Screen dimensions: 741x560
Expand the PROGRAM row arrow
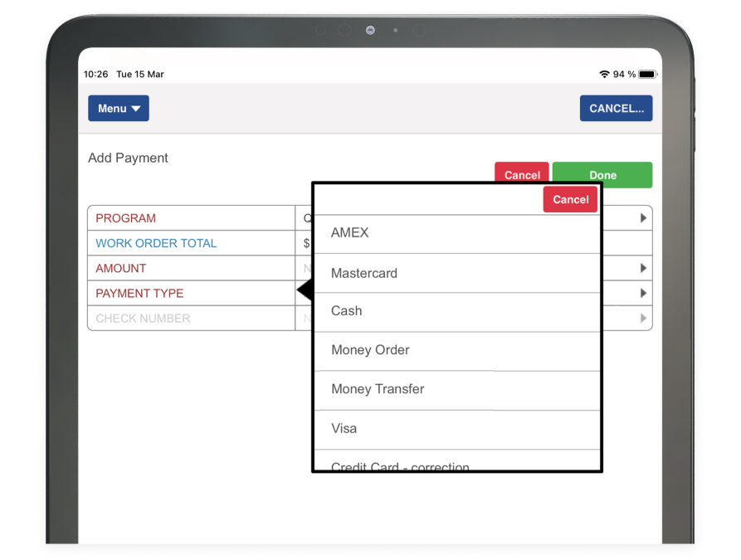pos(643,218)
